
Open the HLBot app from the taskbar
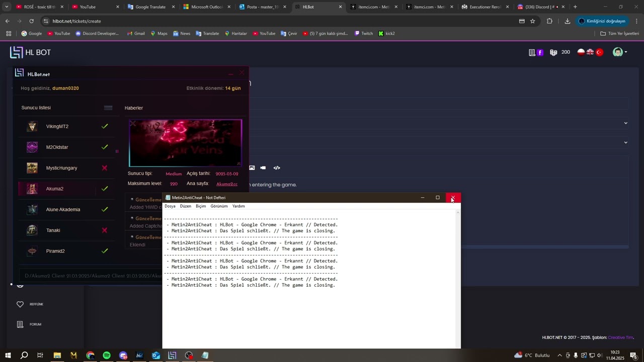173,355
